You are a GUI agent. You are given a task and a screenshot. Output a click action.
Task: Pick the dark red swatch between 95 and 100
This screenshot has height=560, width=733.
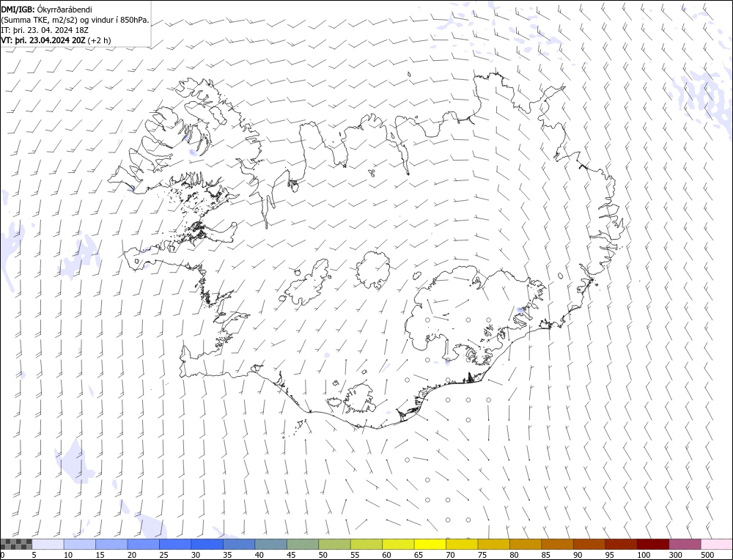tap(622, 544)
